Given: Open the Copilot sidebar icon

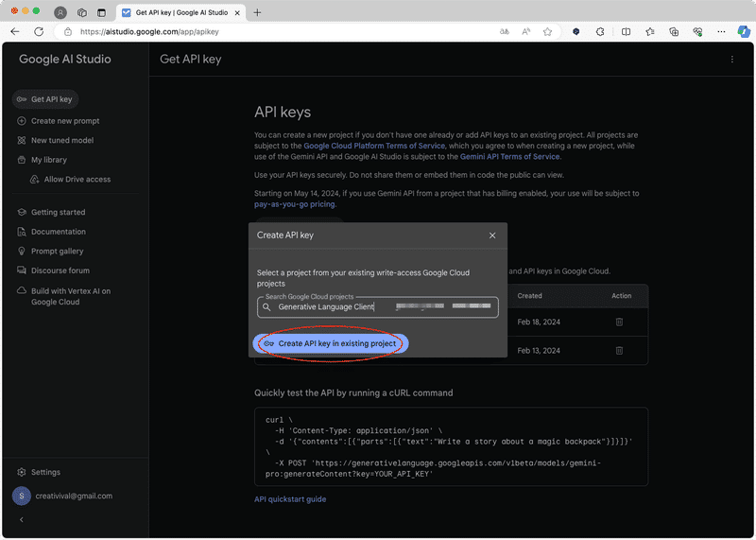Looking at the screenshot, I should click(x=744, y=32).
